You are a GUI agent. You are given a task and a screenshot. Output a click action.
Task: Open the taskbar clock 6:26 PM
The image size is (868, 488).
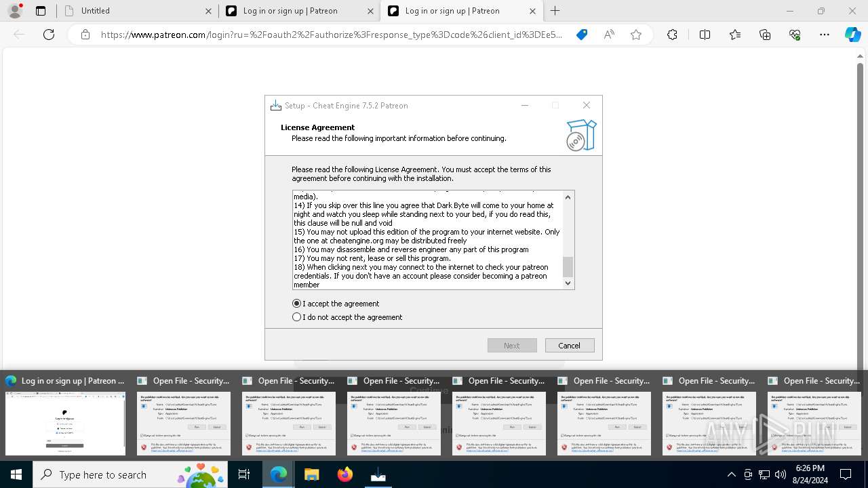[810, 474]
